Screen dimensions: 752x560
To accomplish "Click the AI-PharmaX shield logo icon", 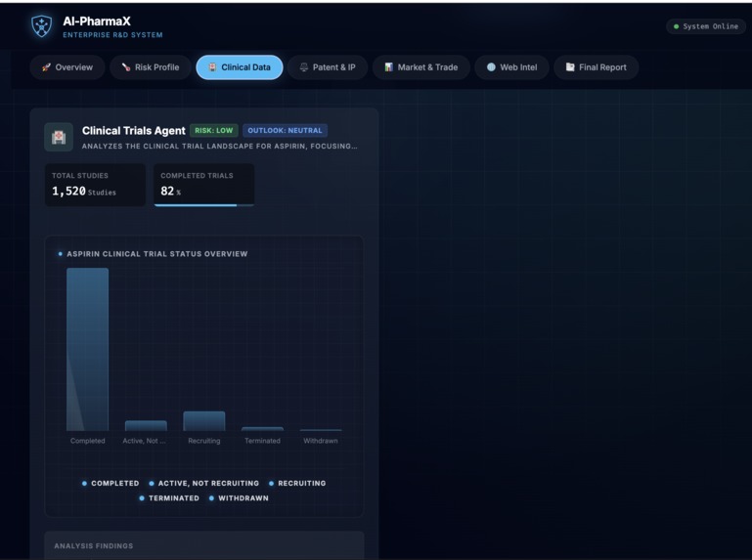I will (x=42, y=25).
